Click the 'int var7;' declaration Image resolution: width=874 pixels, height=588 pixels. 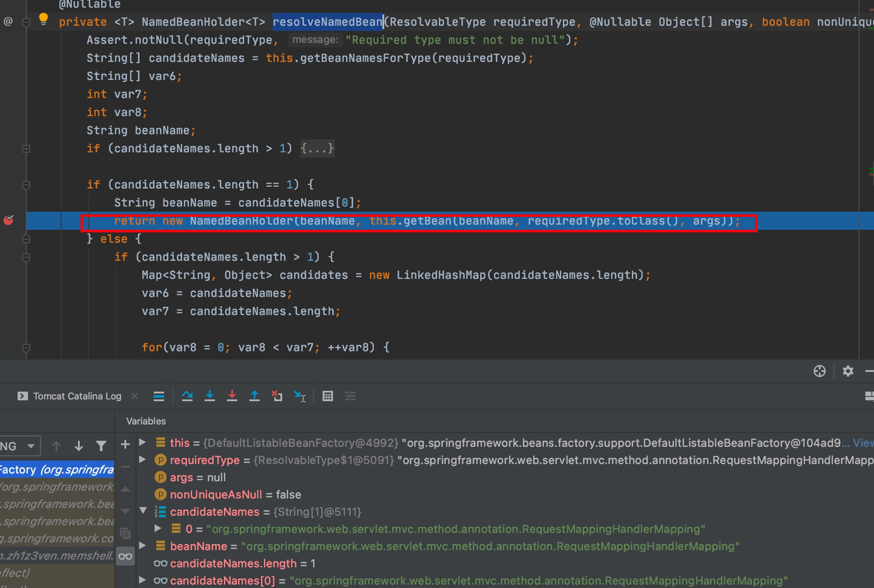pos(117,94)
